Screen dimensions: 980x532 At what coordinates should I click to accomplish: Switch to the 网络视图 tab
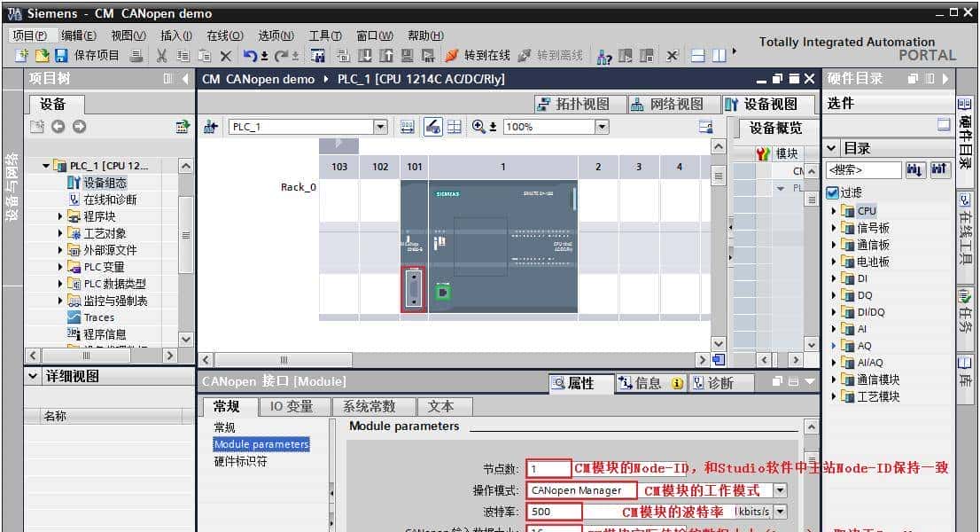point(666,104)
